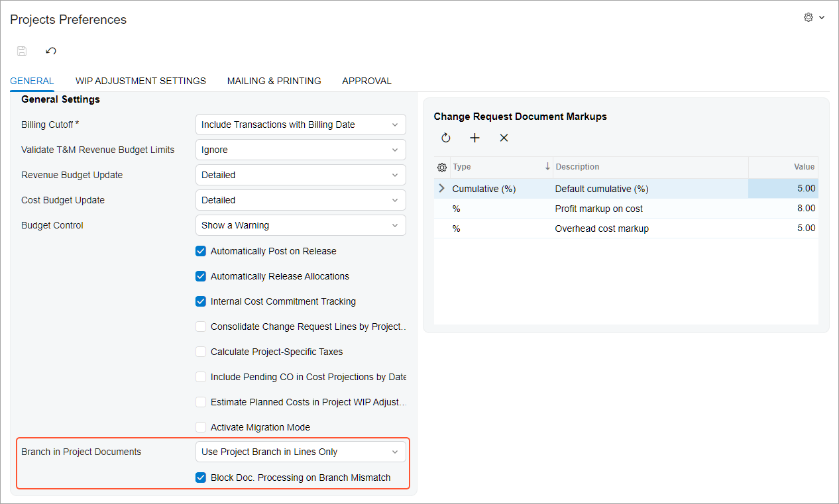Screen dimensions: 839x504
Task: Click the Cumulative (%) type cell
Action: tap(501, 189)
